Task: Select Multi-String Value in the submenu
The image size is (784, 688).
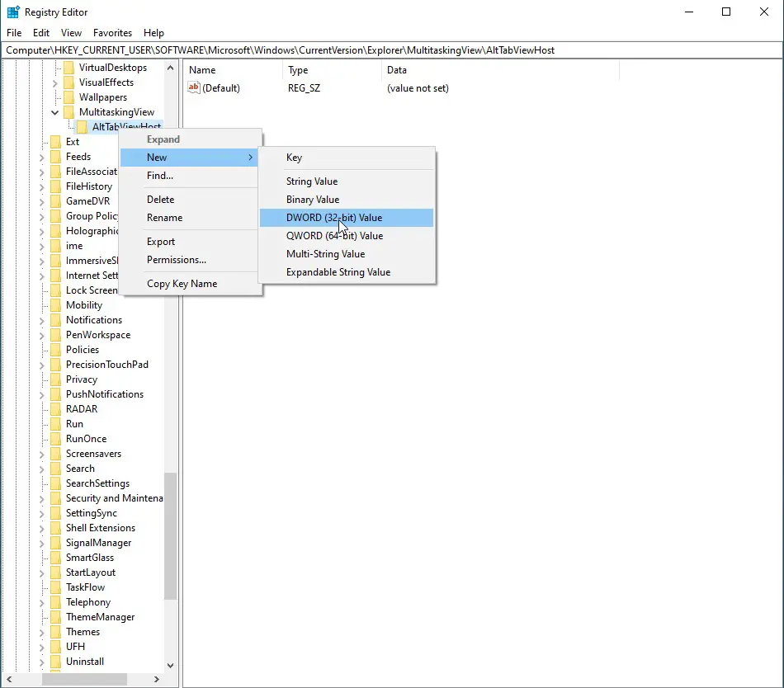Action: (x=347, y=254)
